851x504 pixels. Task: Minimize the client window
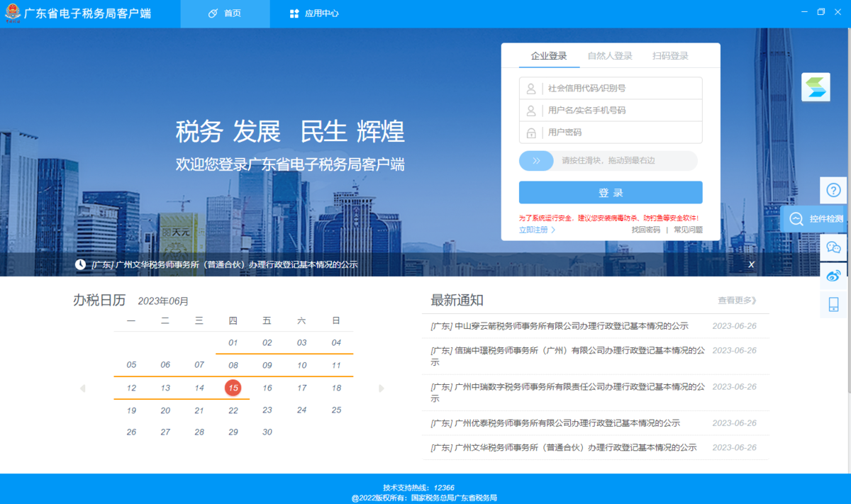click(803, 12)
